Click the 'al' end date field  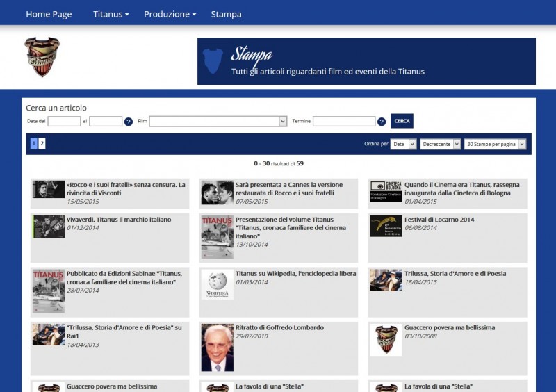(x=106, y=122)
